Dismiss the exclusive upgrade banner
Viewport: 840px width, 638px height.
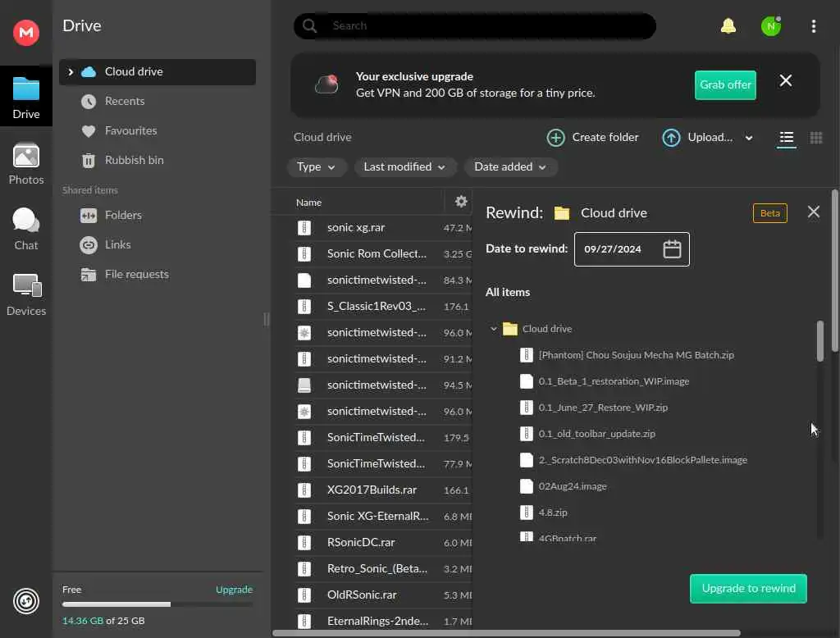pos(785,80)
